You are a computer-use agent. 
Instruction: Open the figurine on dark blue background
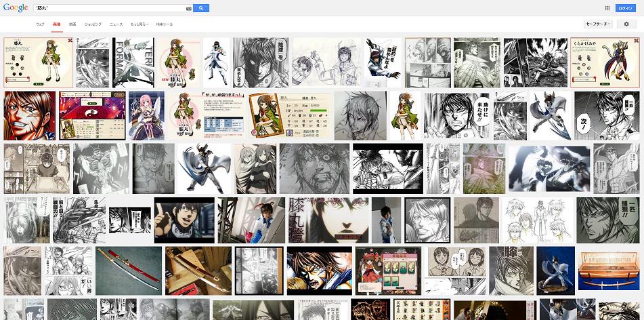556,271
